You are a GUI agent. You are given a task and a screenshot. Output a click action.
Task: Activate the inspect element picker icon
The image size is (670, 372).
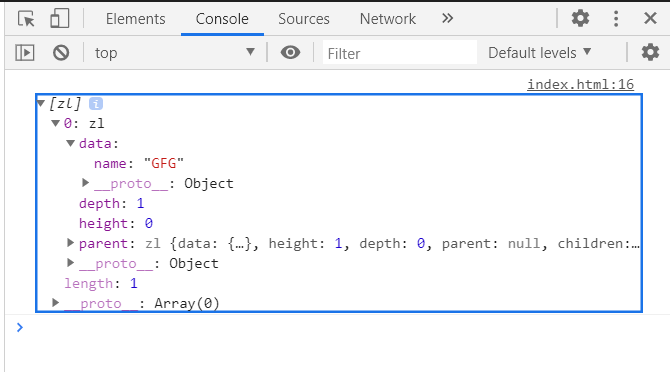click(26, 19)
